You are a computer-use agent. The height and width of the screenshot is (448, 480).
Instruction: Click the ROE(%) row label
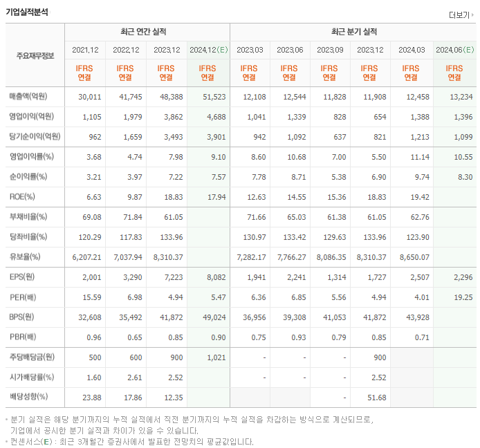tap(22, 197)
